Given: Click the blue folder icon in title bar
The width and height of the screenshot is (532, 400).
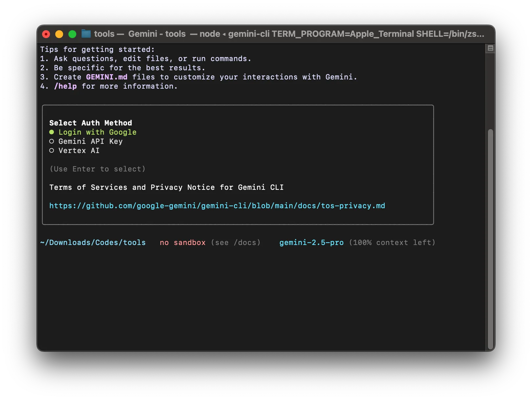Looking at the screenshot, I should [x=86, y=34].
